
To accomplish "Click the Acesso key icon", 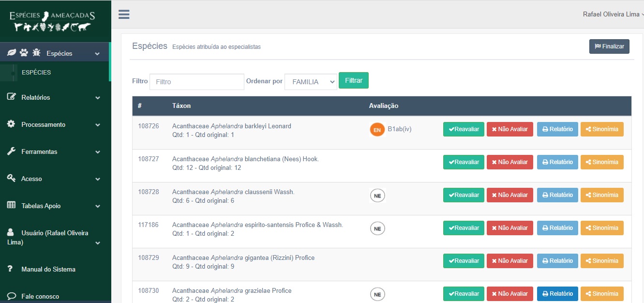I will click(11, 179).
